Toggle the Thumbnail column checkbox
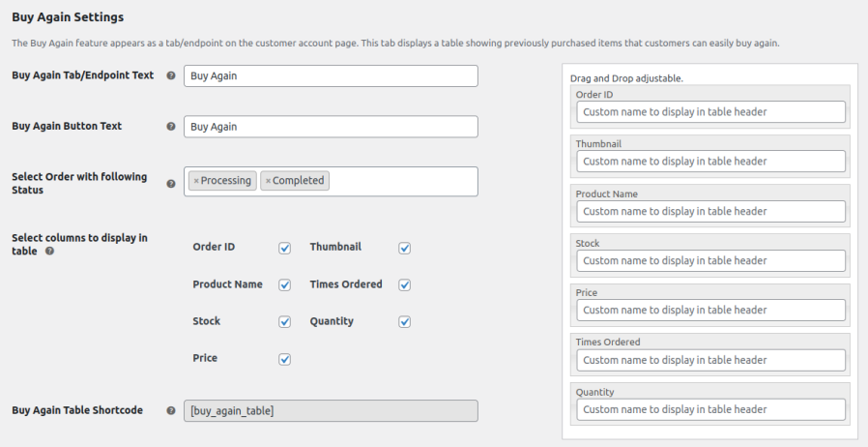 (404, 248)
